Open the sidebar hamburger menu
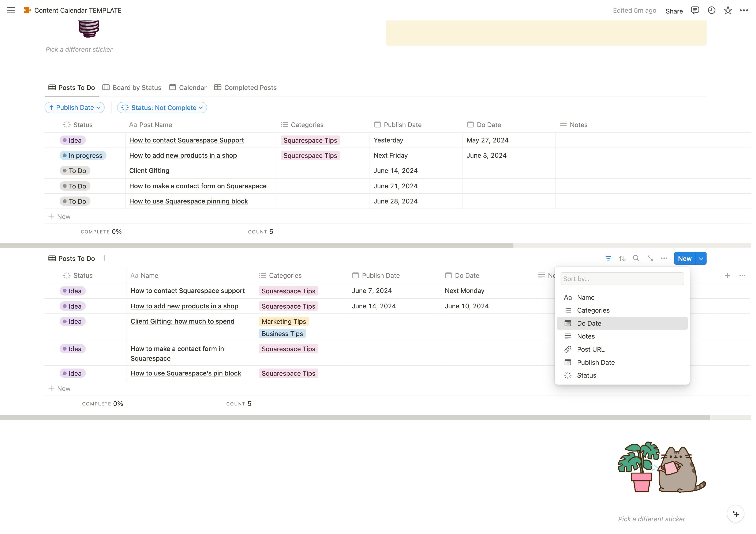The width and height of the screenshot is (756, 534). (x=11, y=10)
